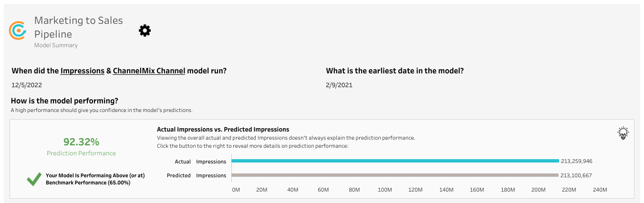The width and height of the screenshot is (644, 203).
Task: Click the Model Summary subtitle
Action: point(56,45)
